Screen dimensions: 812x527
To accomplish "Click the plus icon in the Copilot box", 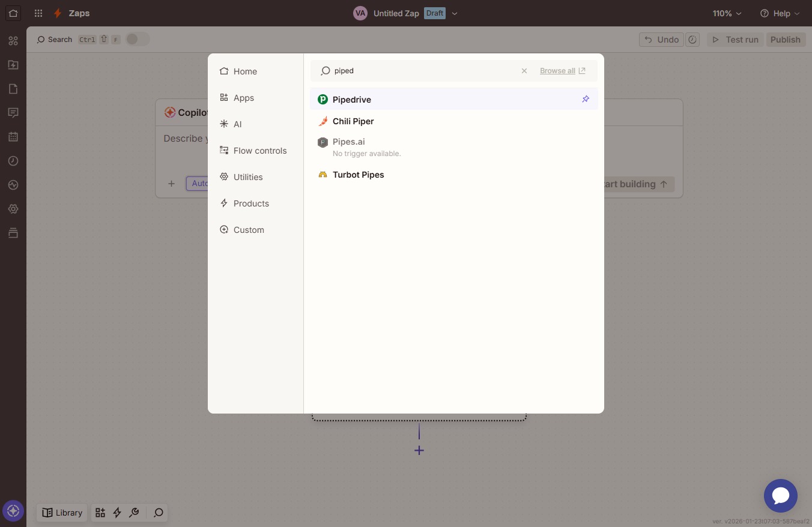I will [171, 184].
